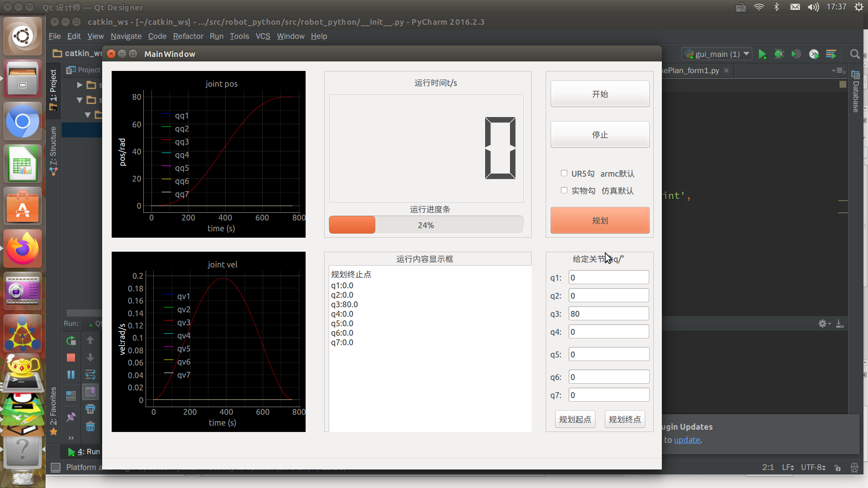Viewport: 868px width, 488px height.
Task: Open the VCS menu
Action: click(x=263, y=36)
